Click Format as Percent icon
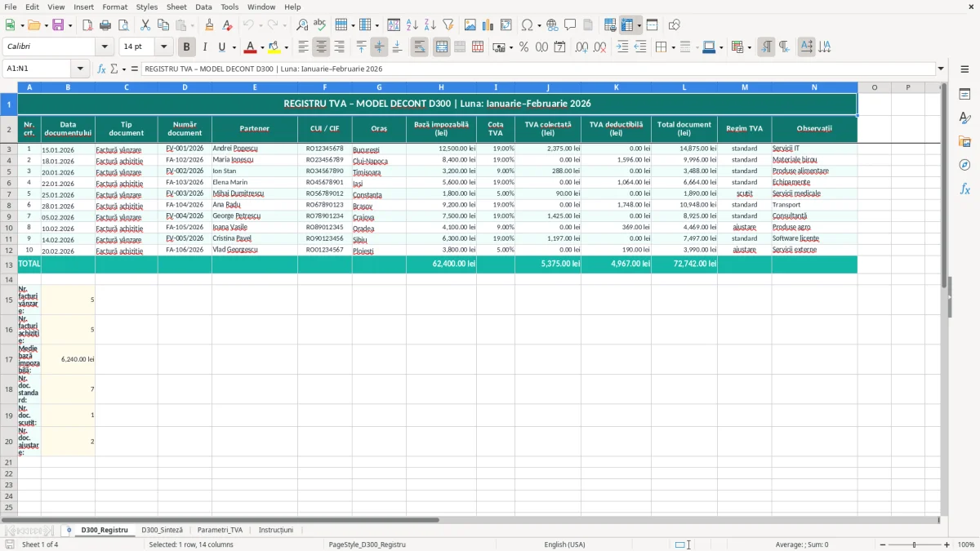Viewport: 980px width, 551px height. tap(524, 47)
